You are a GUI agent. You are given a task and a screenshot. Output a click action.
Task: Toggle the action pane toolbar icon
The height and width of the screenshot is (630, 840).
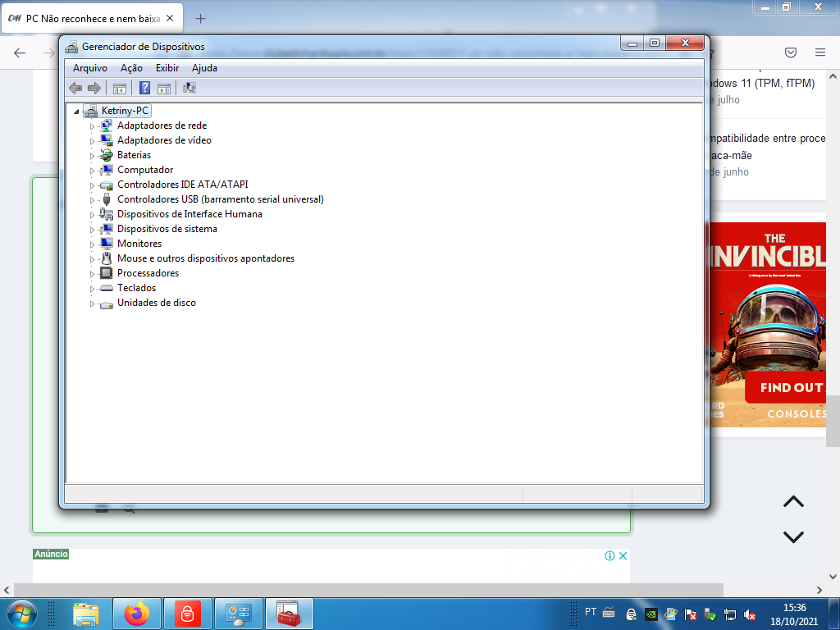(164, 89)
